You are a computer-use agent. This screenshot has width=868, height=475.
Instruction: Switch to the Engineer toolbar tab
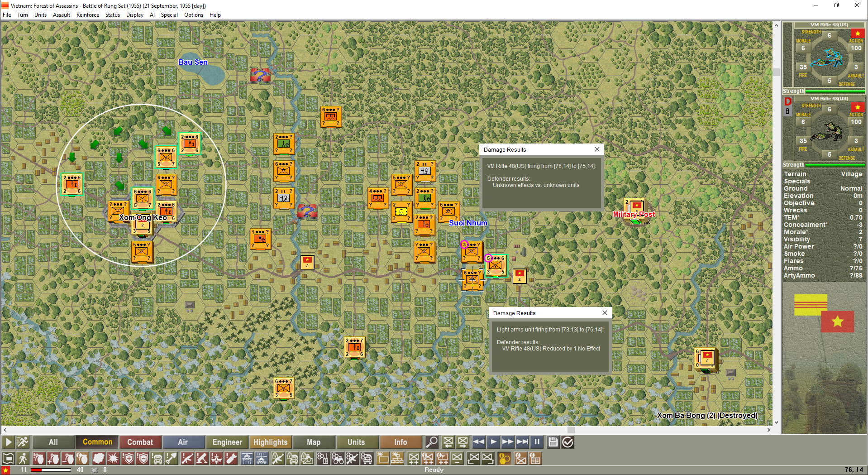tap(227, 442)
